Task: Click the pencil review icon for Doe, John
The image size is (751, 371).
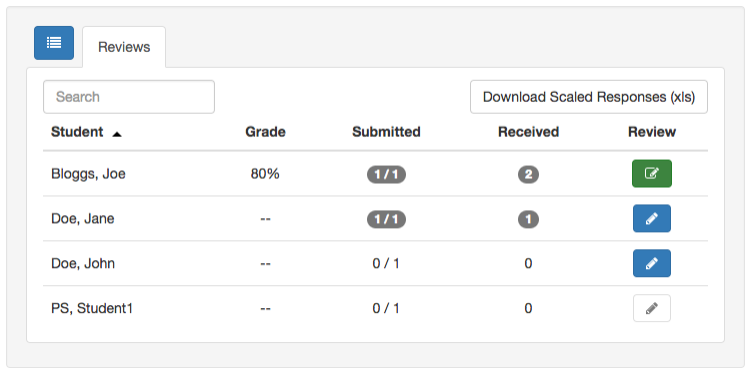Action: point(651,263)
